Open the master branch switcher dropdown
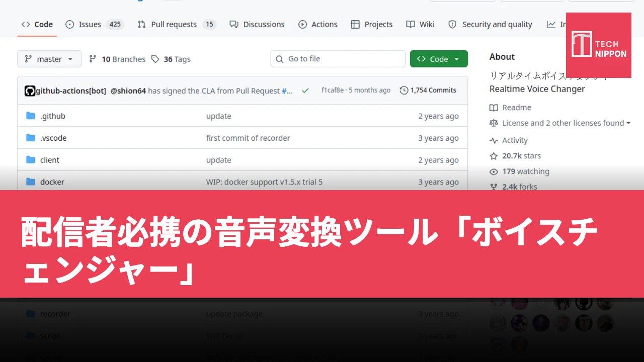This screenshot has height=362, width=644. tap(49, 59)
